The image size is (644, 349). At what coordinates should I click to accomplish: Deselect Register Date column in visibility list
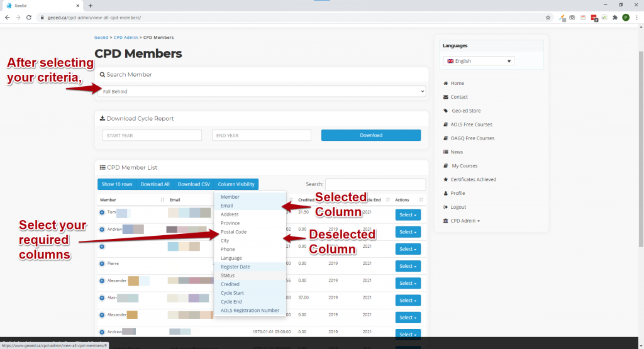235,267
